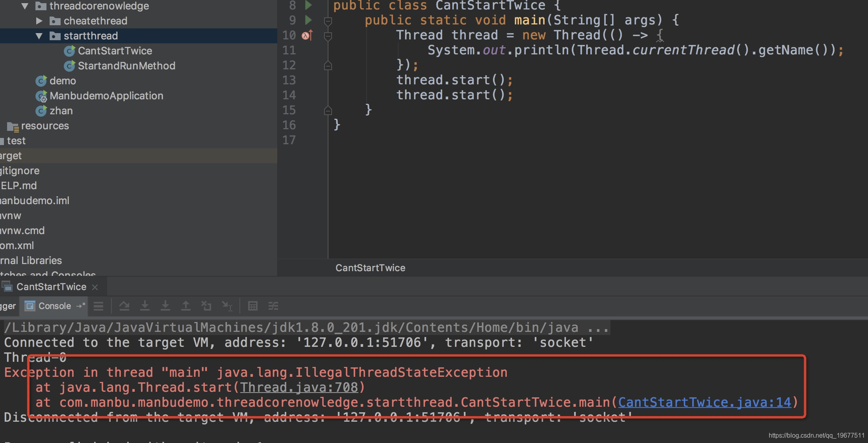Image resolution: width=868 pixels, height=443 pixels.
Task: Click the Trace Current Stream Chain icon
Action: click(x=273, y=306)
